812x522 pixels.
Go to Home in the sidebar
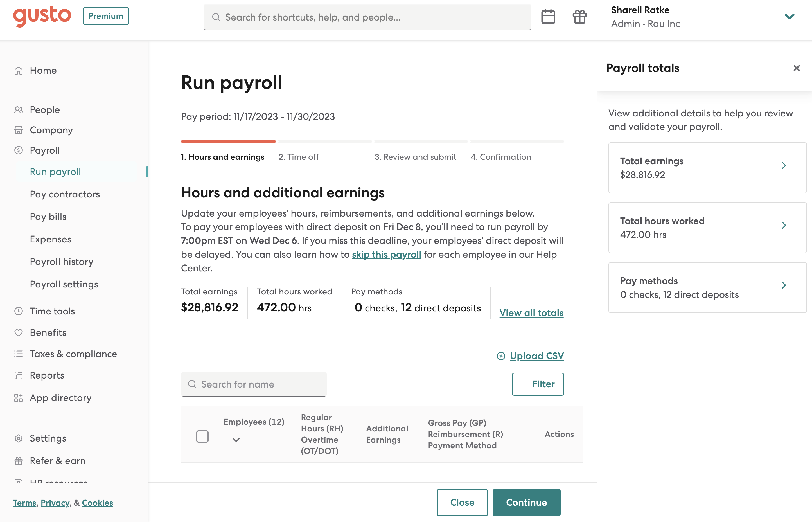point(43,71)
